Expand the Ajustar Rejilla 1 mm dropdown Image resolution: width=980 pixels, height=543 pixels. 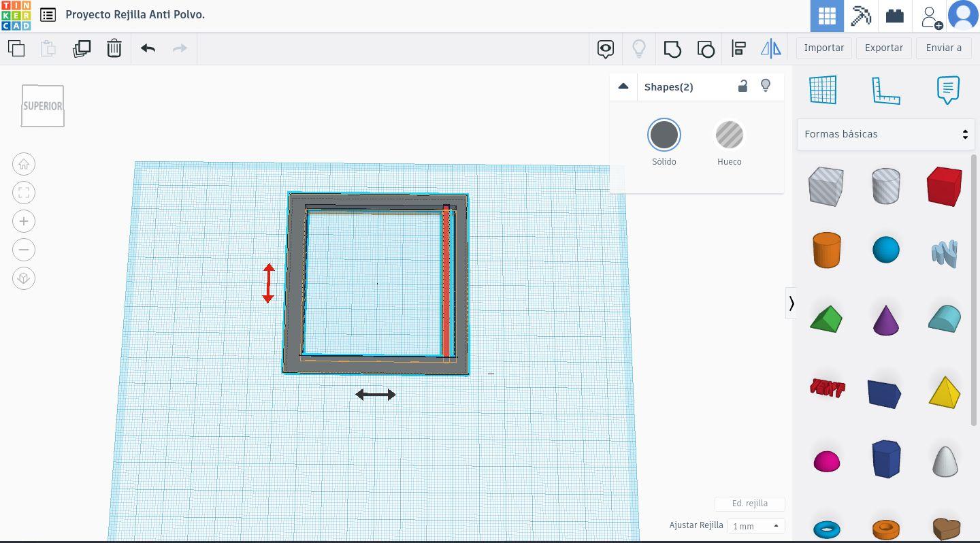point(755,526)
